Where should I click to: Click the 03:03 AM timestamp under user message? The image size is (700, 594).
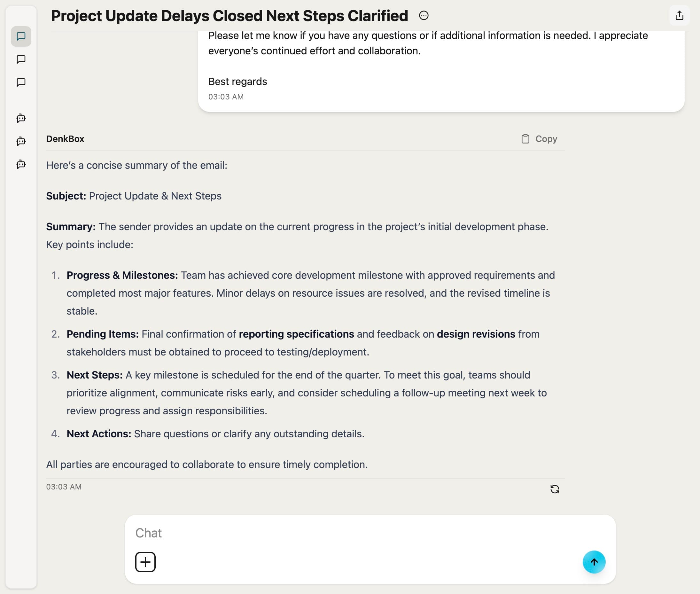(226, 97)
